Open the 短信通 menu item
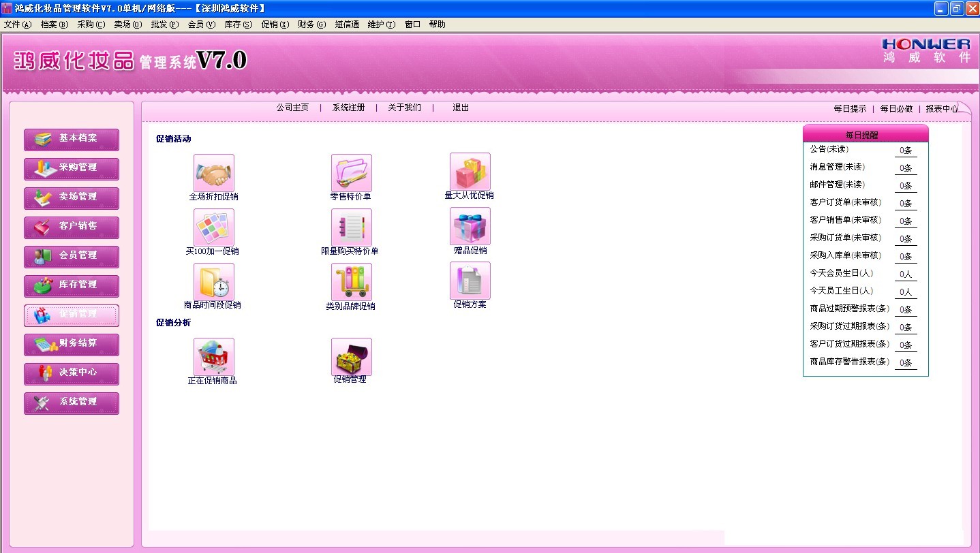This screenshot has height=553, width=980. point(347,25)
